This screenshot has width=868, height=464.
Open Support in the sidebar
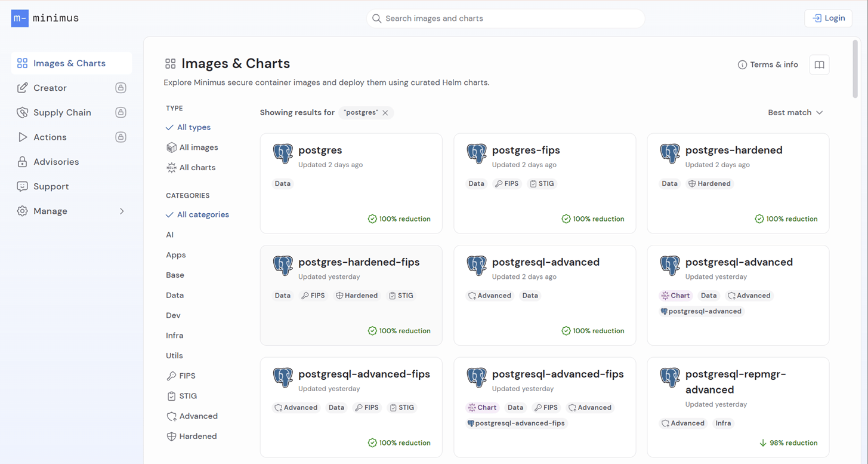click(72, 186)
